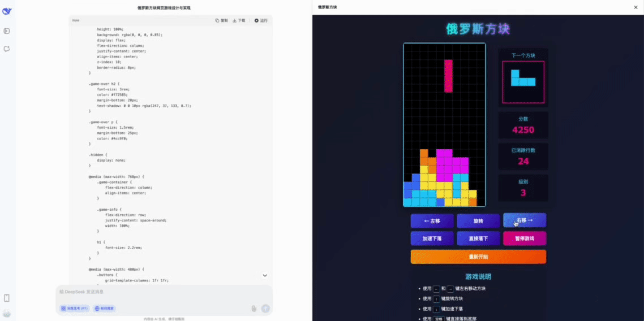Copy the html code block (复制)
This screenshot has height=321, width=644.
point(221,20)
